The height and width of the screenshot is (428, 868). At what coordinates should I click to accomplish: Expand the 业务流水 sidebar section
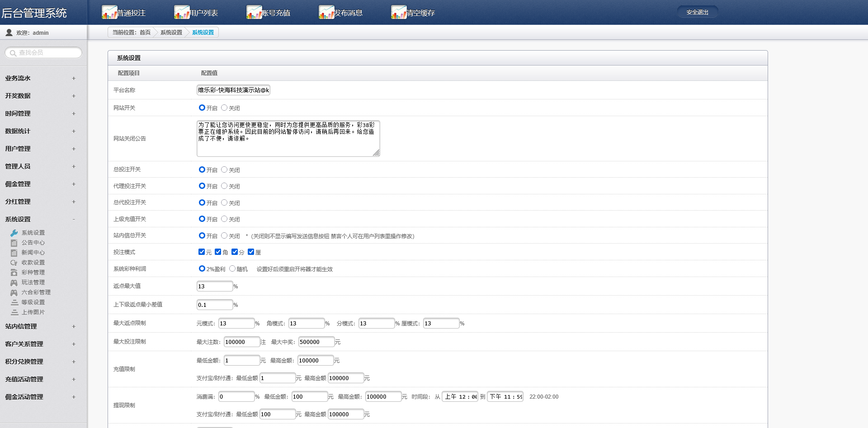click(74, 78)
